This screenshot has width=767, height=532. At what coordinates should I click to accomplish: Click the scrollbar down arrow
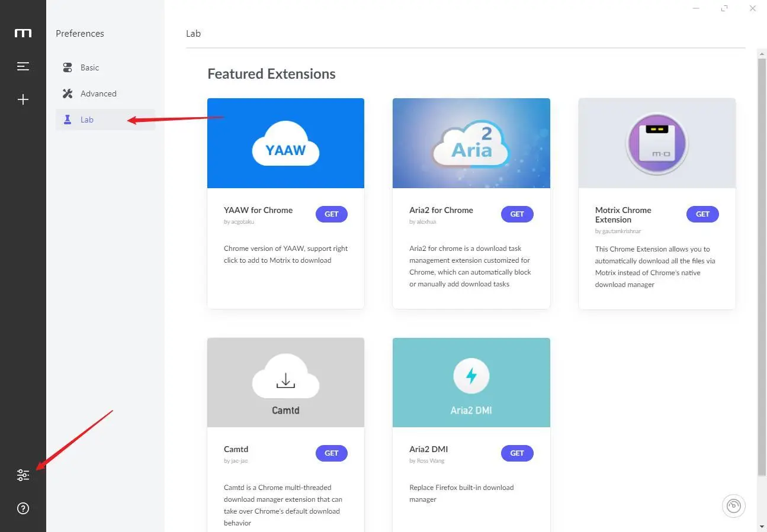click(762, 527)
